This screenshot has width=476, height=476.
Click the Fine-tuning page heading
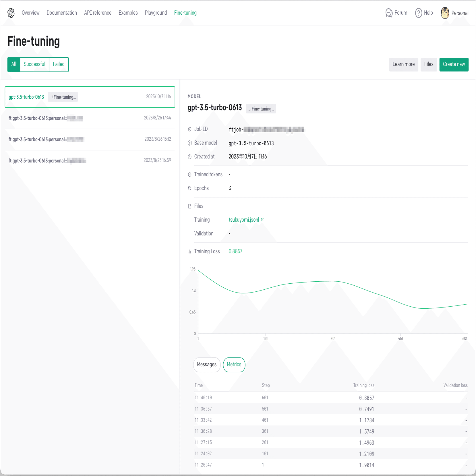(34, 41)
